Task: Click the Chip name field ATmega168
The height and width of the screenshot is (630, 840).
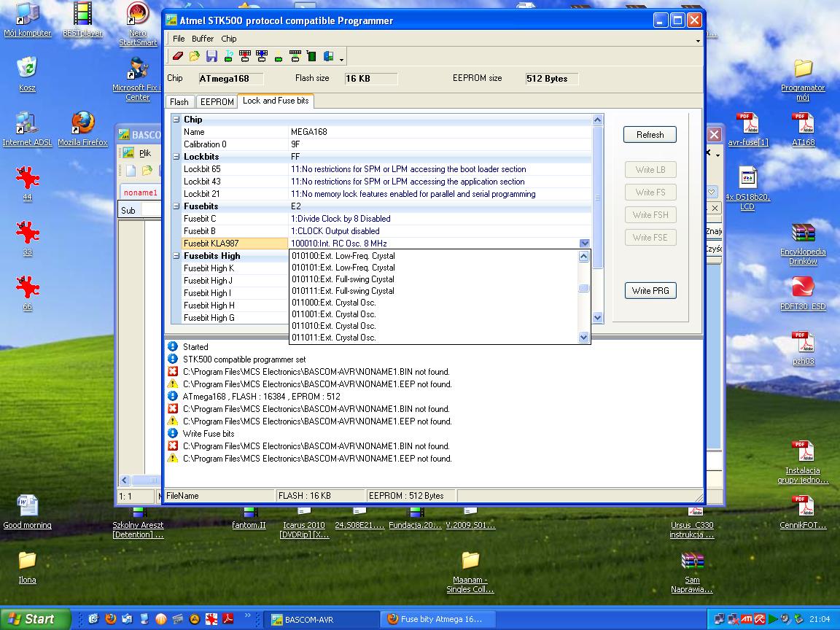Action: [x=231, y=79]
